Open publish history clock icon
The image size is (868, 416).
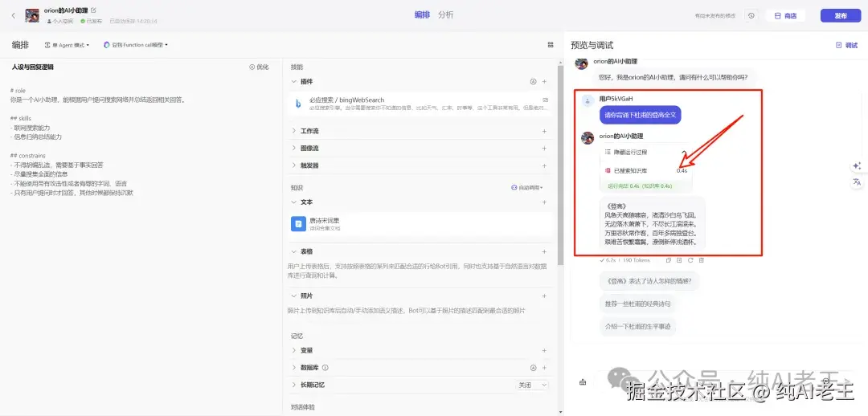point(751,15)
